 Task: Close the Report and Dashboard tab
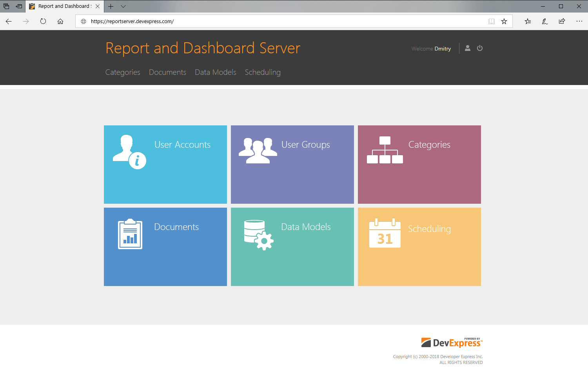pos(98,6)
